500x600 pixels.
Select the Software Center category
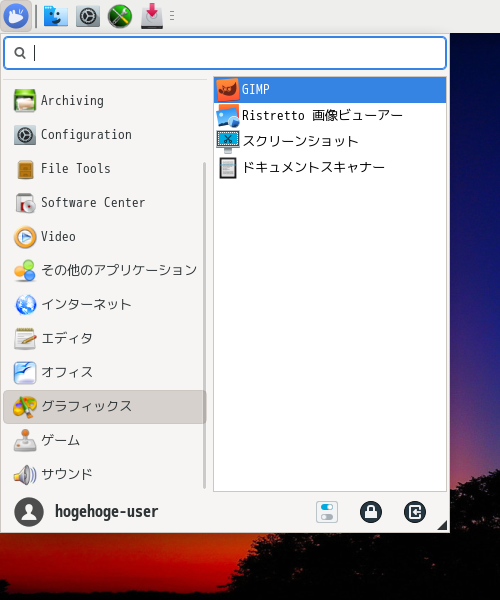tap(105, 202)
